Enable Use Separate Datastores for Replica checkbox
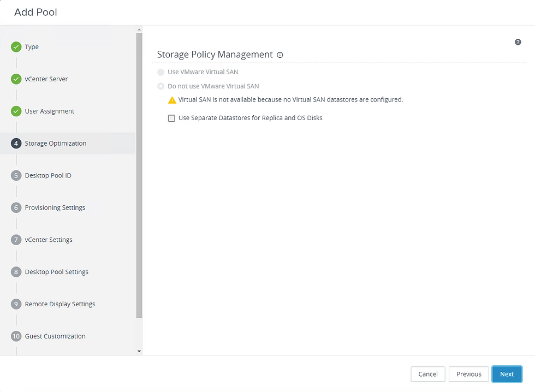This screenshot has width=535, height=392. [171, 118]
